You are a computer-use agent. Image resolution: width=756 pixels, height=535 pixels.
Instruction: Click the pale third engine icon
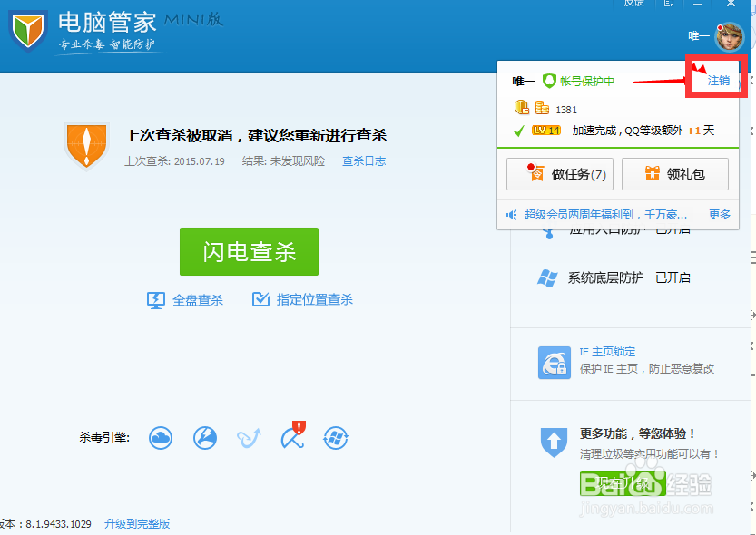pyautogui.click(x=249, y=438)
